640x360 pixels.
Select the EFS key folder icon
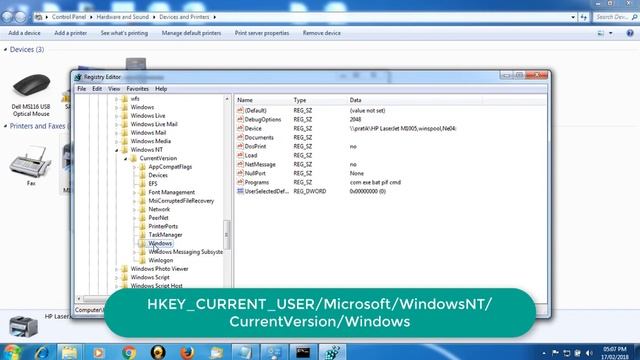(x=142, y=184)
